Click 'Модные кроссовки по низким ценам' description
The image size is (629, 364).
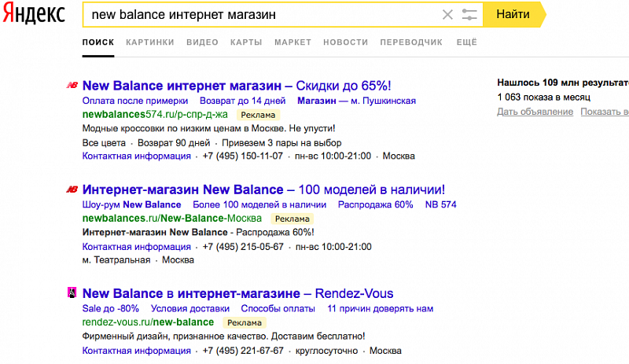click(x=208, y=129)
